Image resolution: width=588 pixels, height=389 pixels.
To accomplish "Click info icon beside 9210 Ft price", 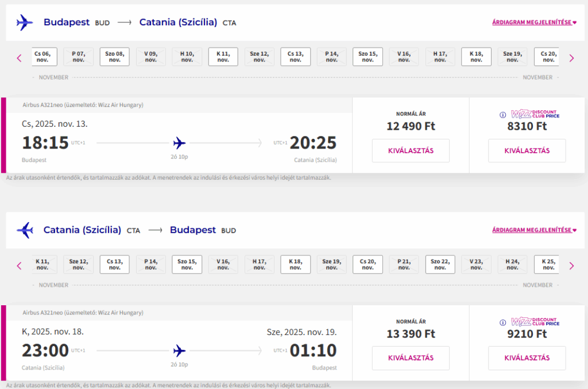I will coord(502,322).
